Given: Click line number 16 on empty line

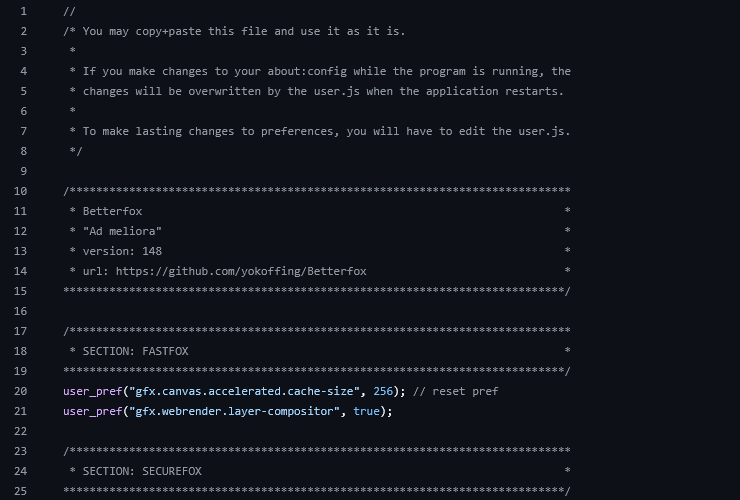Looking at the screenshot, I should [x=20, y=311].
